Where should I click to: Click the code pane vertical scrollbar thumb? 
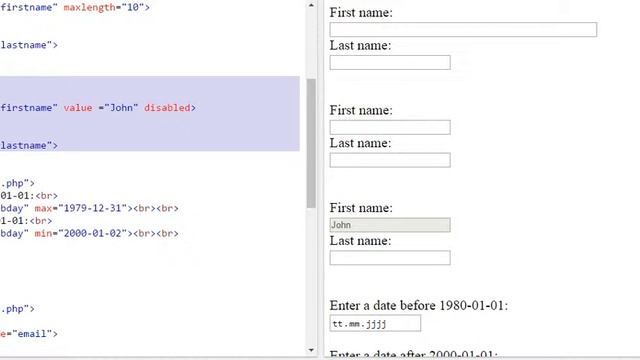click(311, 143)
